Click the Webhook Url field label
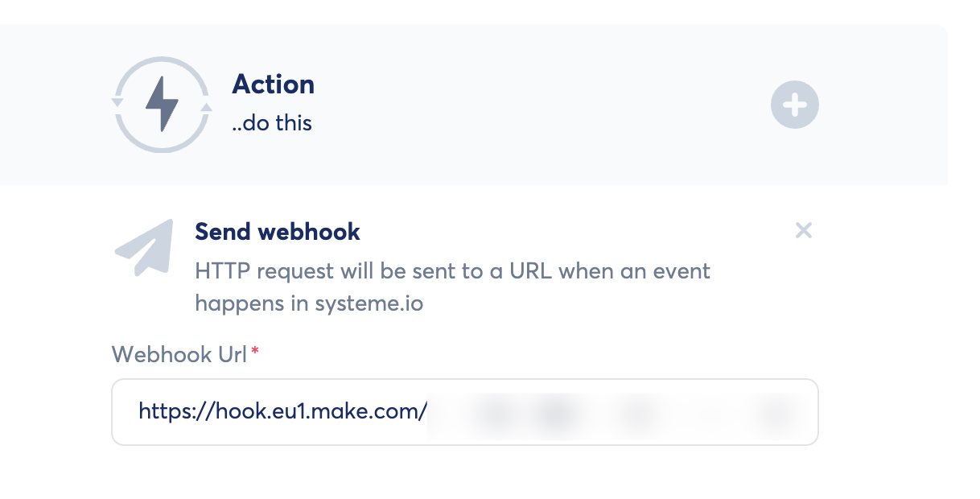 pos(179,354)
